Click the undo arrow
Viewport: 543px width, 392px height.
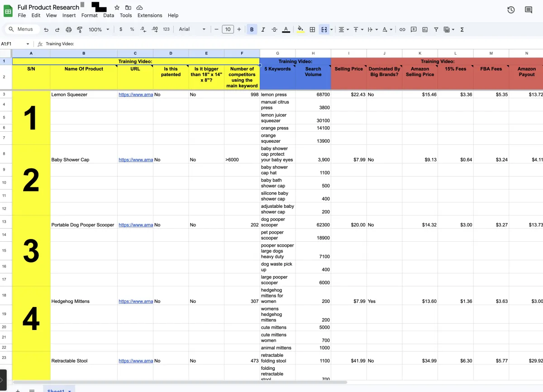[46, 29]
